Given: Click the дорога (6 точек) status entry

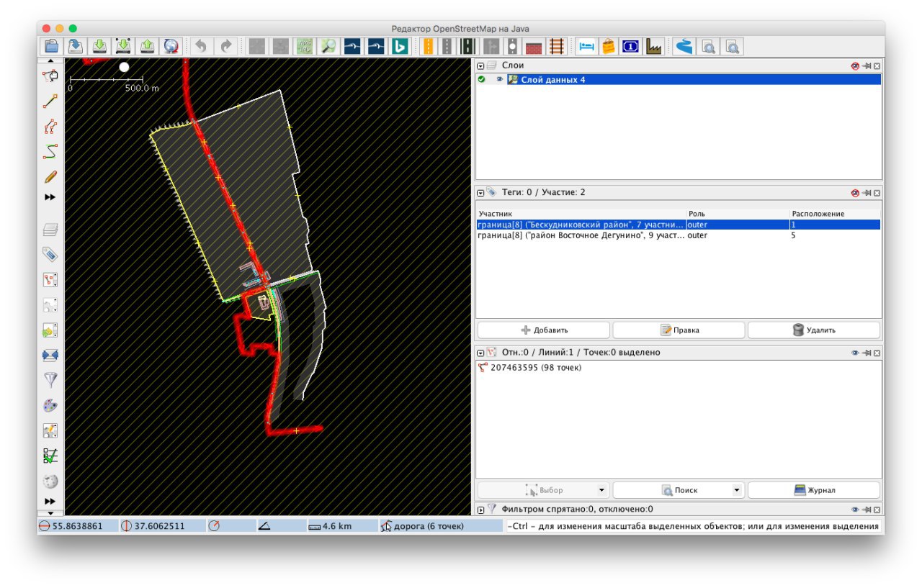Looking at the screenshot, I should tap(441, 526).
